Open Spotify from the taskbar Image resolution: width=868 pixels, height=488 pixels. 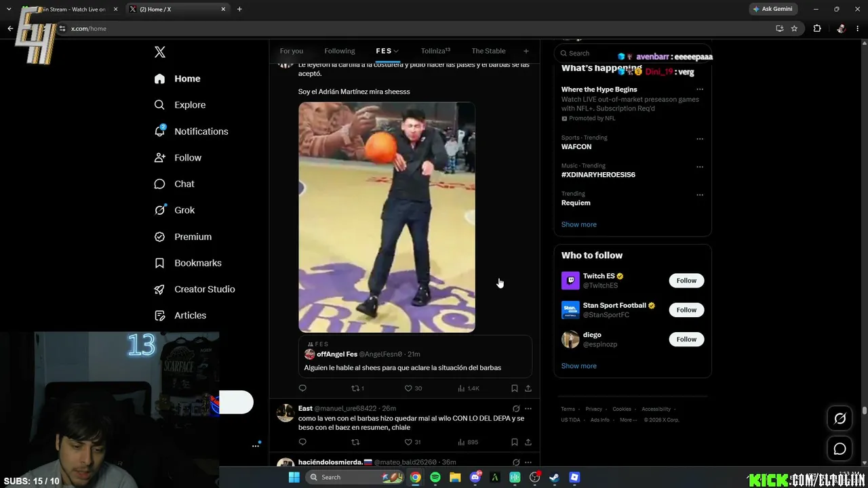click(x=435, y=477)
